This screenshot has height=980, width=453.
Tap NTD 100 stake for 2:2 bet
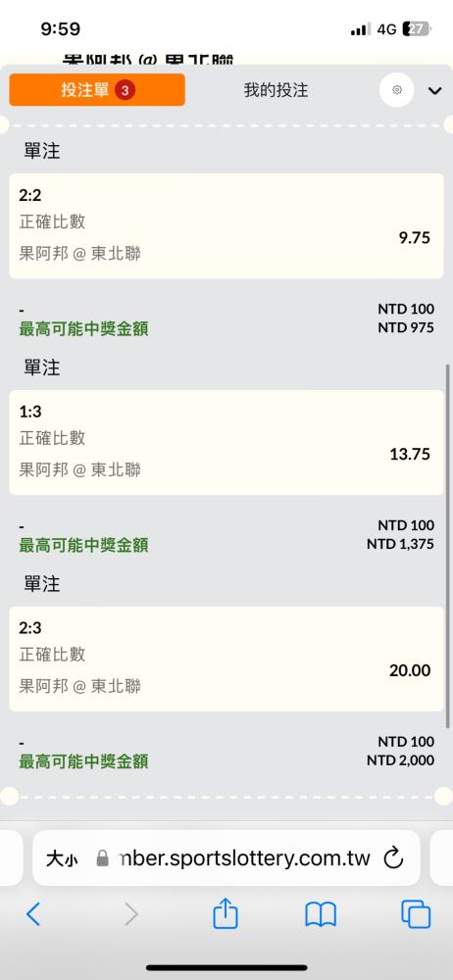click(406, 309)
